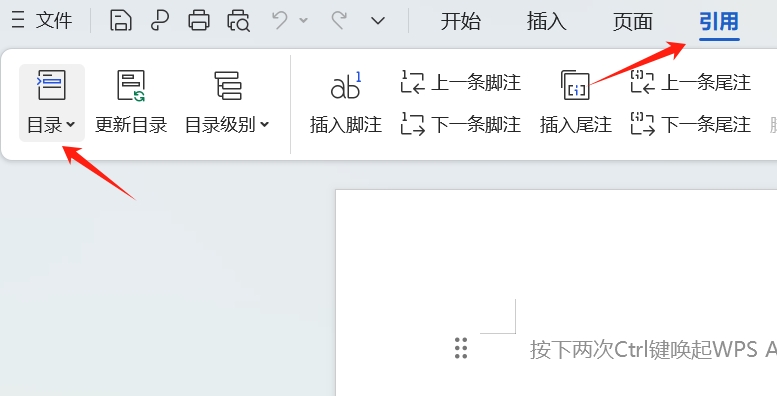Click the Save icon
The height and width of the screenshot is (396, 777).
coord(120,21)
